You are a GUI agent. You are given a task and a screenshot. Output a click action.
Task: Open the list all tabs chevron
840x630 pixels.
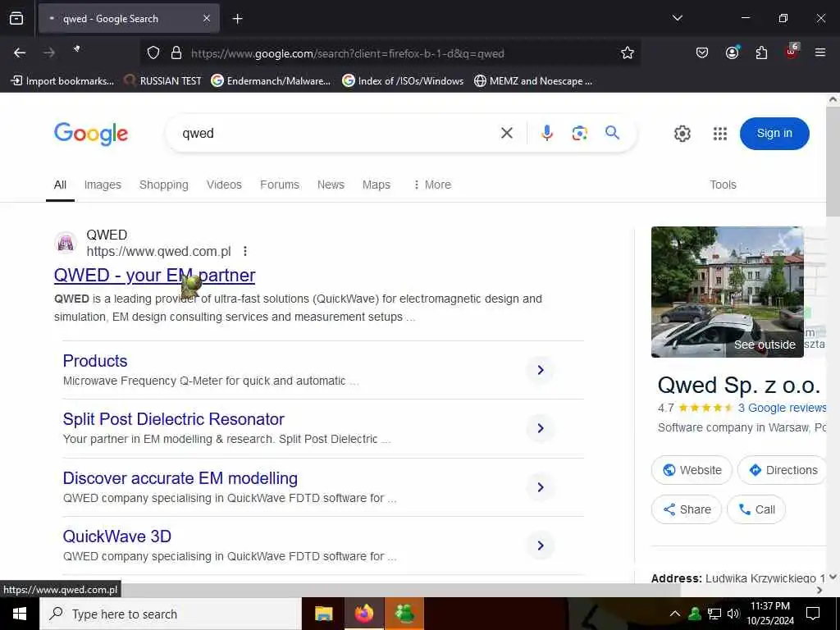pos(677,18)
